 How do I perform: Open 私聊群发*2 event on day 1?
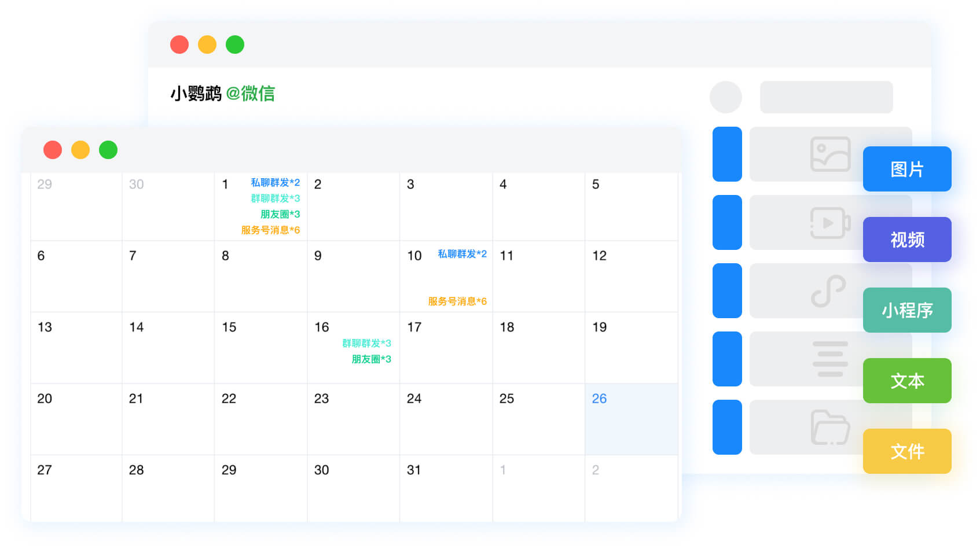pos(275,183)
